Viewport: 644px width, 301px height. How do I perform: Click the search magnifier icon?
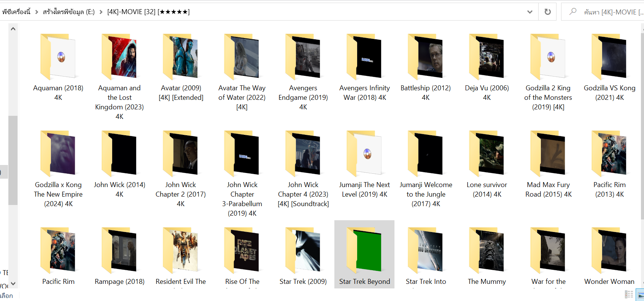click(x=572, y=11)
